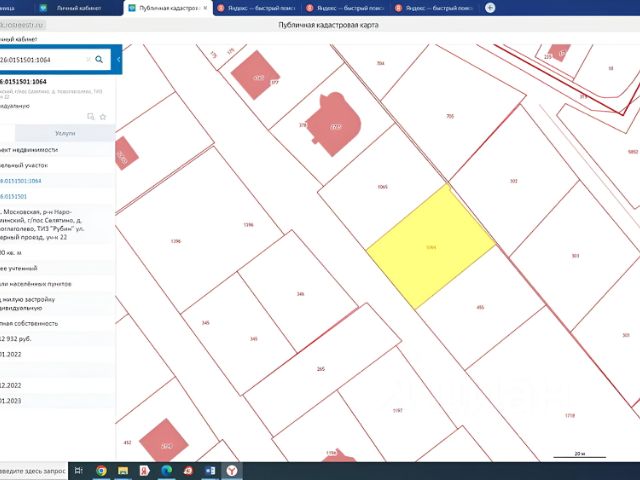Click the magnifier search icon in search box
The width and height of the screenshot is (640, 480).
[99, 60]
